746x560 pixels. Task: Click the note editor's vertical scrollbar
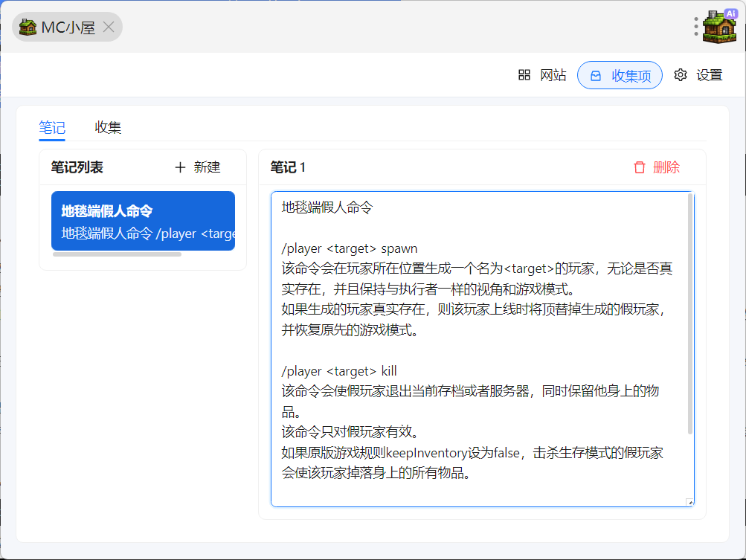690,312
